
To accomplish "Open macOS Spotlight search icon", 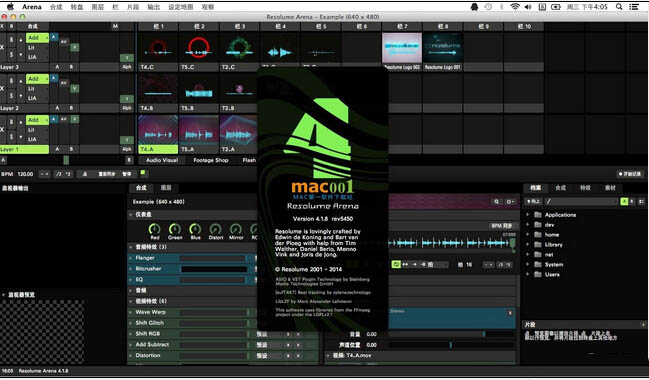I will (x=619, y=7).
